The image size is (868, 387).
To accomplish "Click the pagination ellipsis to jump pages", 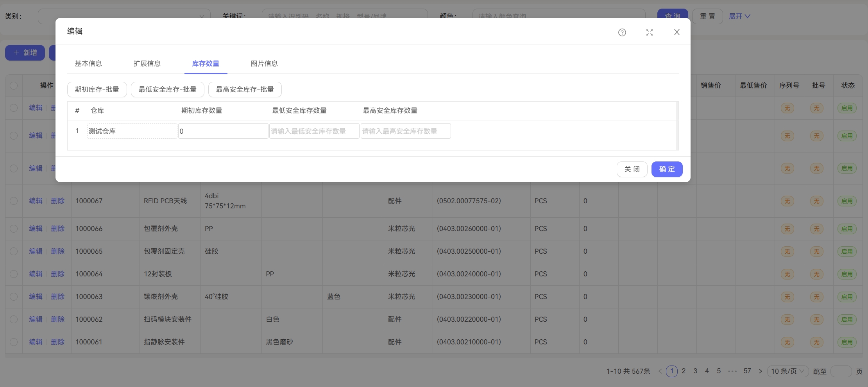I will point(732,371).
